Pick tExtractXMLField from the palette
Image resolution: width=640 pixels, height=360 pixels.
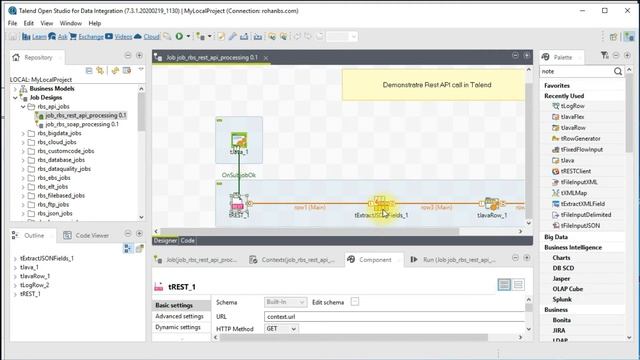pos(578,204)
